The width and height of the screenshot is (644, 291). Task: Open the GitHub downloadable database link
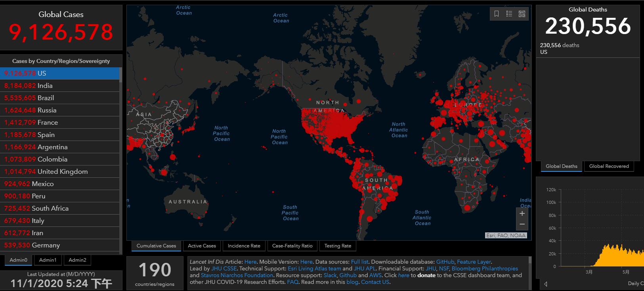[x=445, y=262]
